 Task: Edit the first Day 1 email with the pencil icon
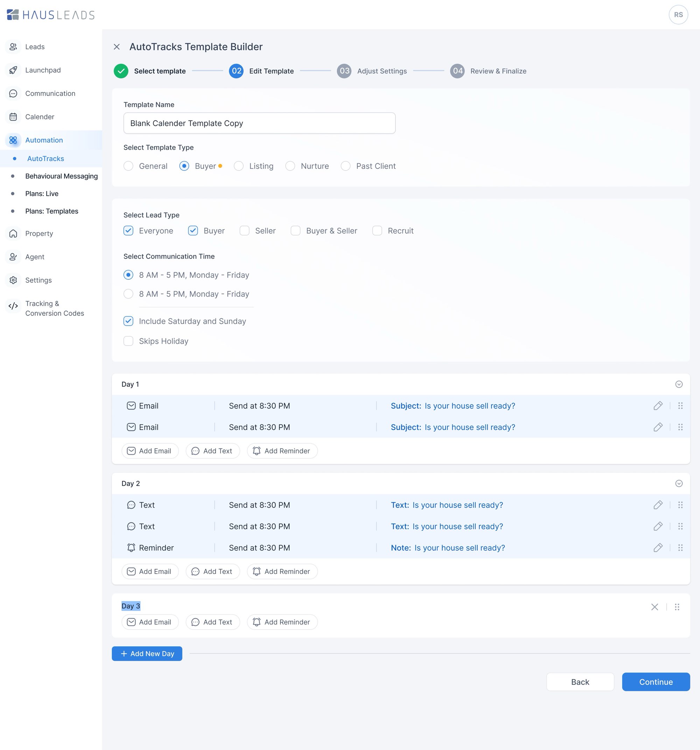coord(658,405)
